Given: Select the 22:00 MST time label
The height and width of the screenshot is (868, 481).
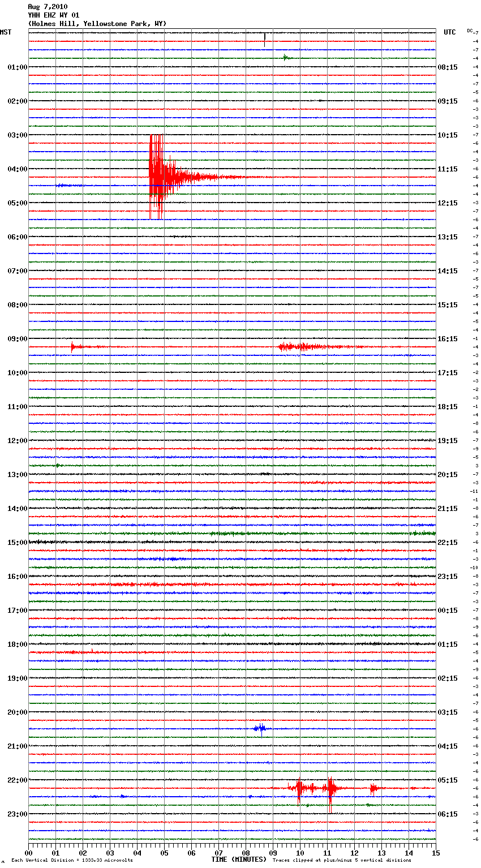Looking at the screenshot, I should tap(18, 780).
